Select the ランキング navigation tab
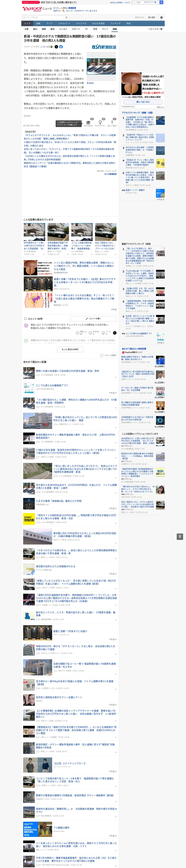The height and width of the screenshot is (868, 186). [x=115, y=24]
